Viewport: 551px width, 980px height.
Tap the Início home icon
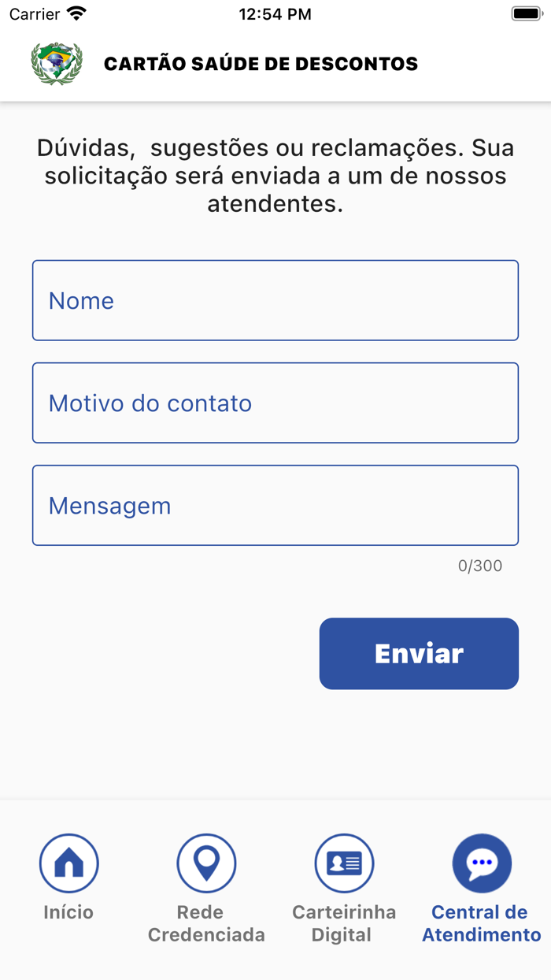tap(68, 862)
